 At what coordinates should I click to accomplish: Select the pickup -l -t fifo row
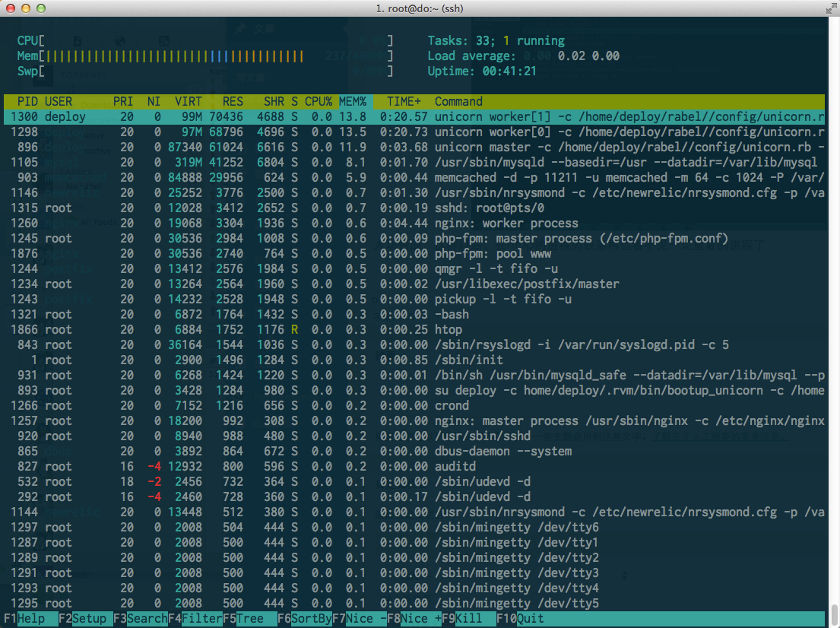pyautogui.click(x=414, y=299)
